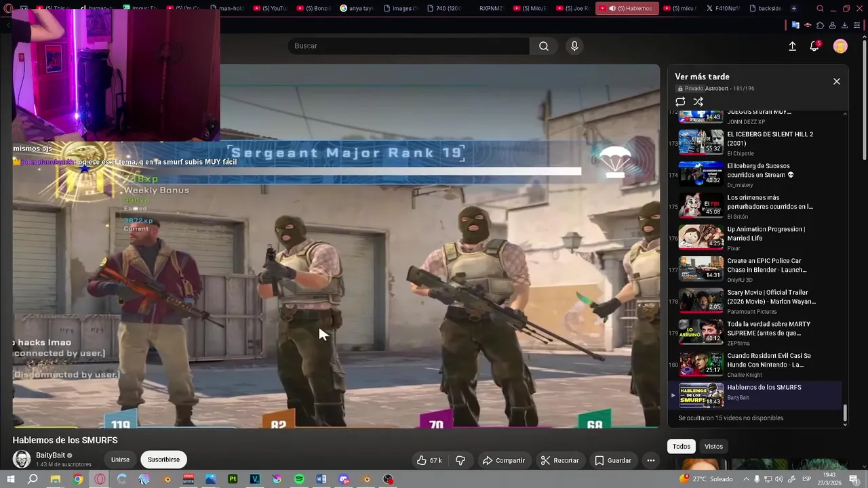
Task: Open Spotify from taskbar
Action: (x=299, y=479)
